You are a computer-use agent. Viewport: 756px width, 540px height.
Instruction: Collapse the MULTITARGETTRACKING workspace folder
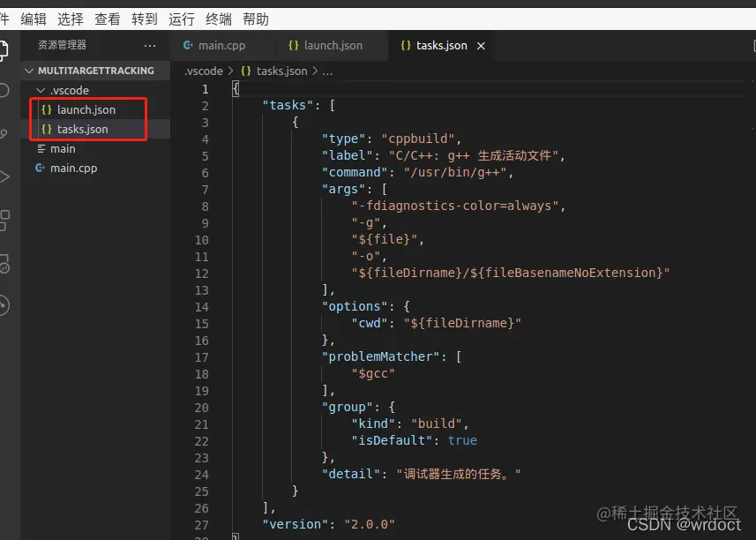point(29,71)
